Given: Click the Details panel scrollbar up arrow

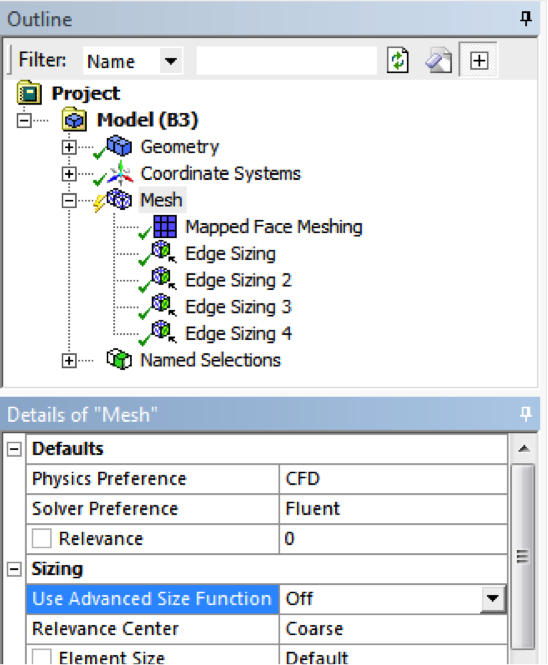Looking at the screenshot, I should pos(524,448).
